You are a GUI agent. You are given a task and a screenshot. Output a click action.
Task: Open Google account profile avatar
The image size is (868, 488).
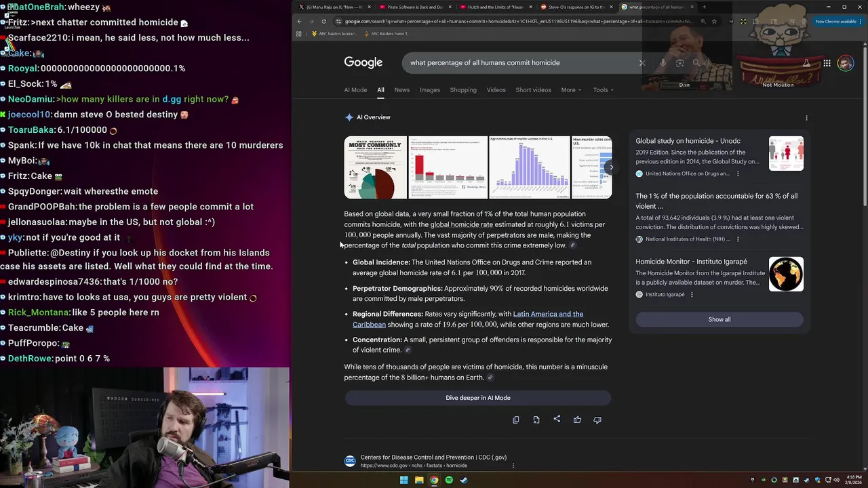[x=845, y=63]
